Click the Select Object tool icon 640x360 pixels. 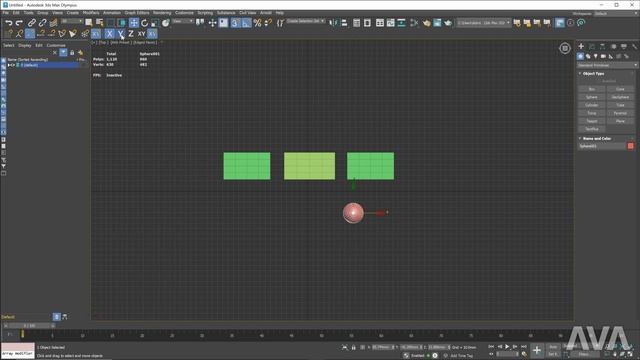pyautogui.click(x=89, y=23)
